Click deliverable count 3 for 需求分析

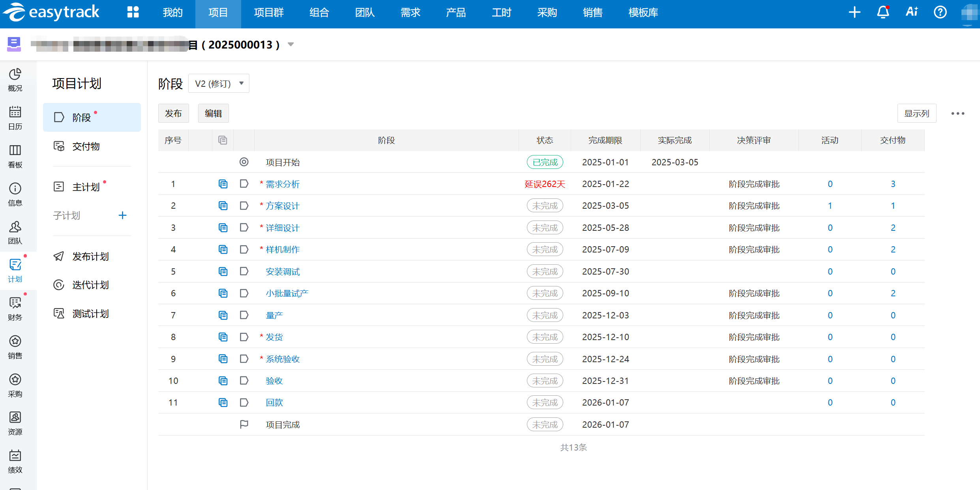click(x=893, y=184)
